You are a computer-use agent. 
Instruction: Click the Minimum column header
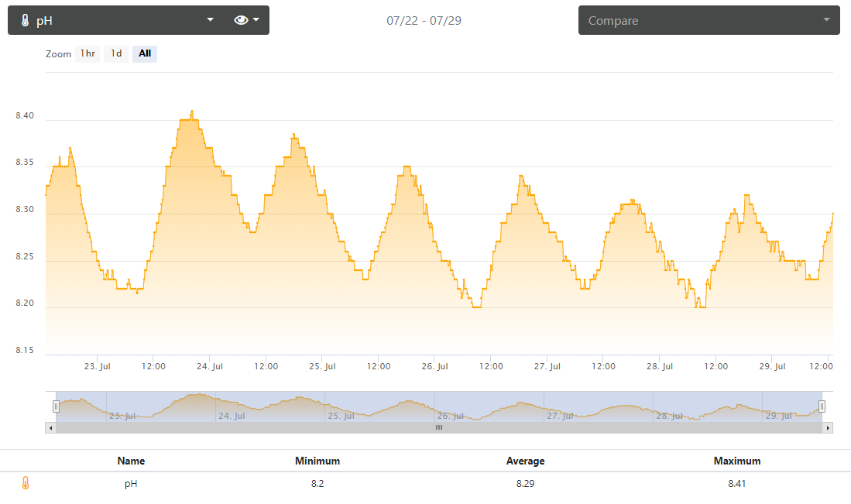317,461
